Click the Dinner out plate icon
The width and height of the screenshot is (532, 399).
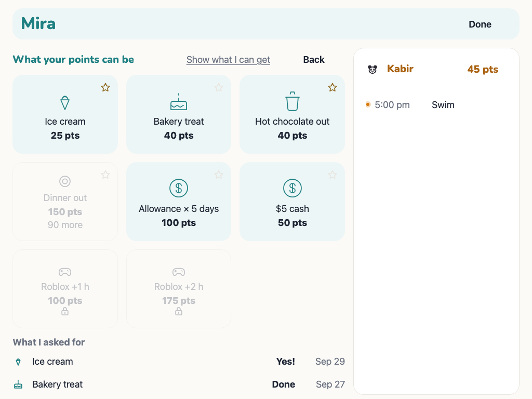click(x=65, y=181)
